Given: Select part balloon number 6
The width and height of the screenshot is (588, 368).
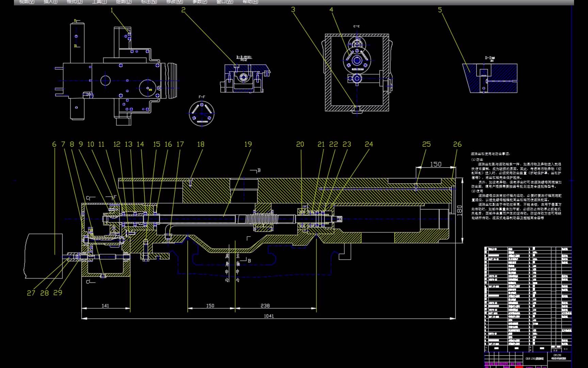Looking at the screenshot, I should 54,144.
